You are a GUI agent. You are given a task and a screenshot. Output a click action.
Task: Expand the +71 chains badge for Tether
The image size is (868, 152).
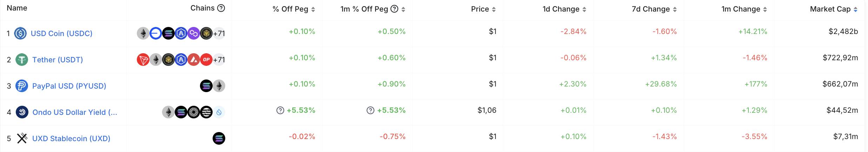[219, 60]
